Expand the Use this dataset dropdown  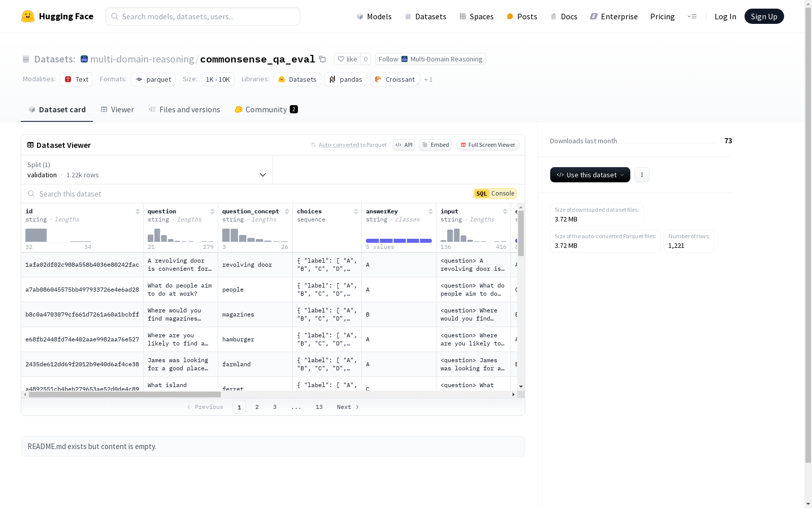point(590,175)
